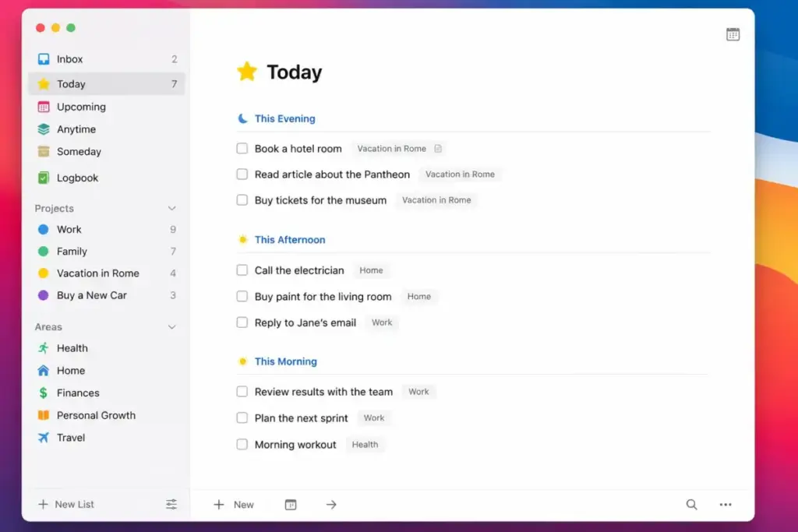This screenshot has width=798, height=532.
Task: Click the yellow Vacation in Rome dot
Action: [x=44, y=273]
